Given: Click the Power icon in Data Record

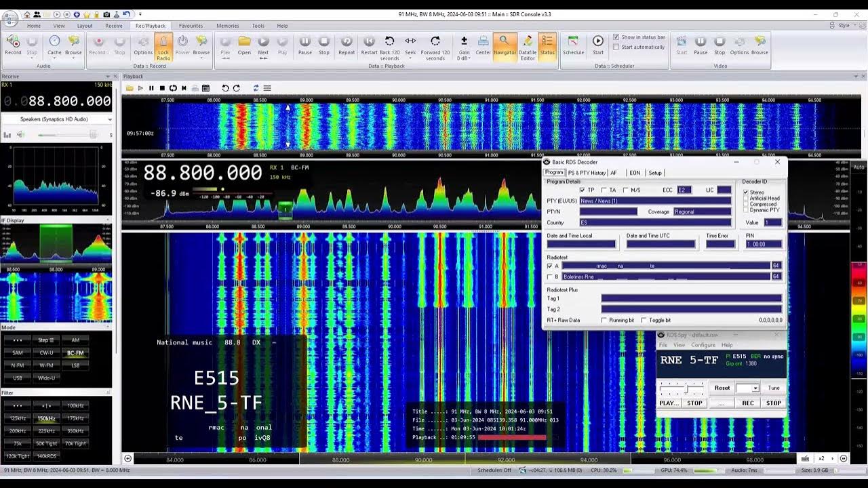Looking at the screenshot, I should coord(182,42).
